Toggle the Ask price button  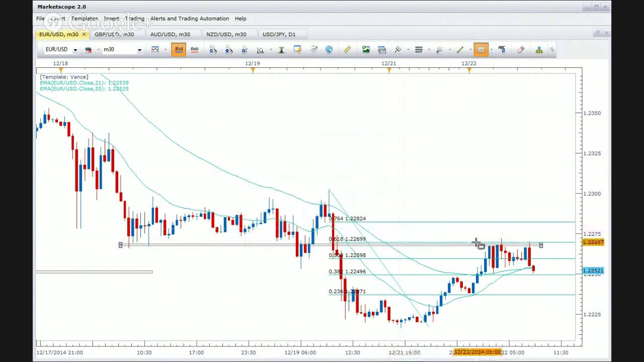pos(194,49)
